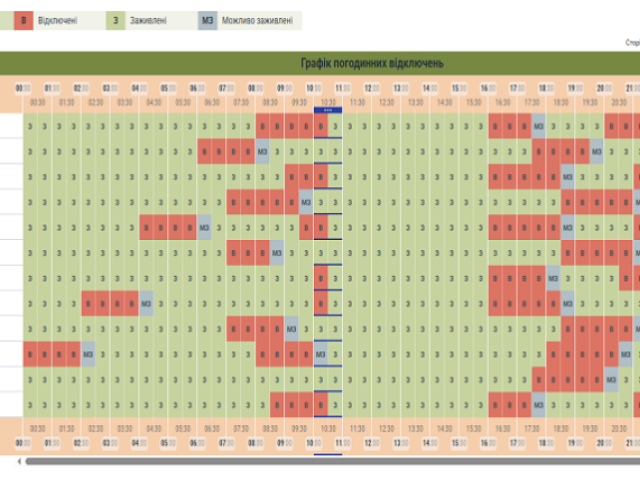The height and width of the screenshot is (480, 640).
Task: Click the 10:00 hour in top header
Action: (x=313, y=88)
